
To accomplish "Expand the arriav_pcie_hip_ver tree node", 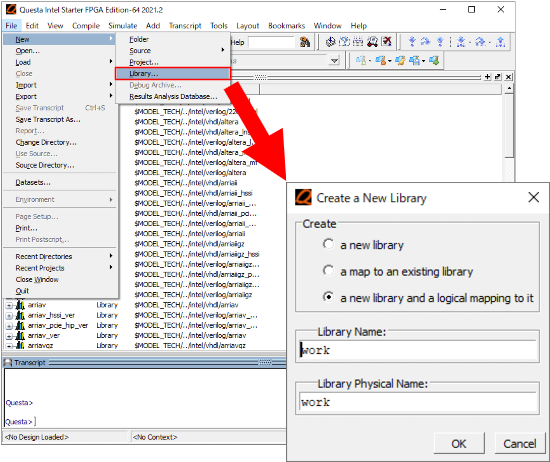I will pos(9,326).
